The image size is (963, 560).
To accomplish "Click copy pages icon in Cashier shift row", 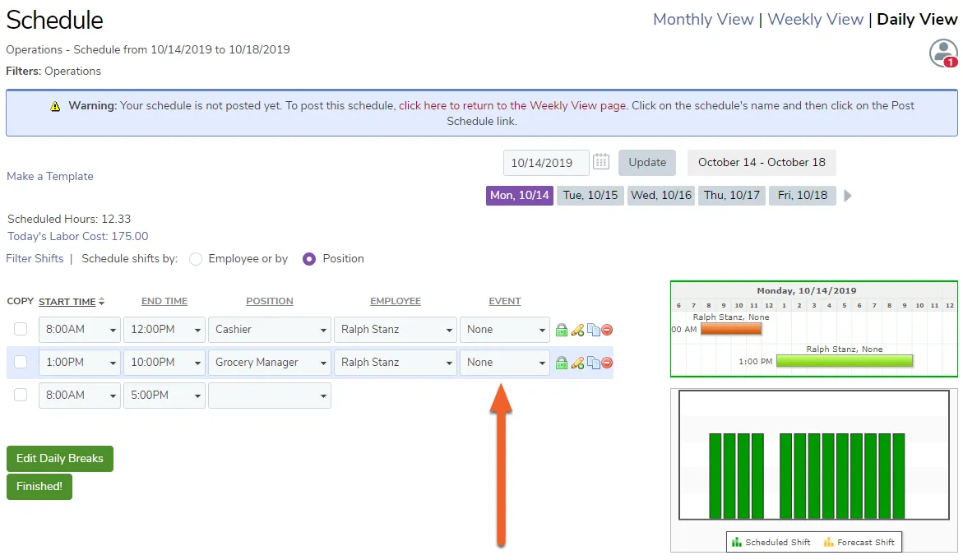I will [593, 330].
